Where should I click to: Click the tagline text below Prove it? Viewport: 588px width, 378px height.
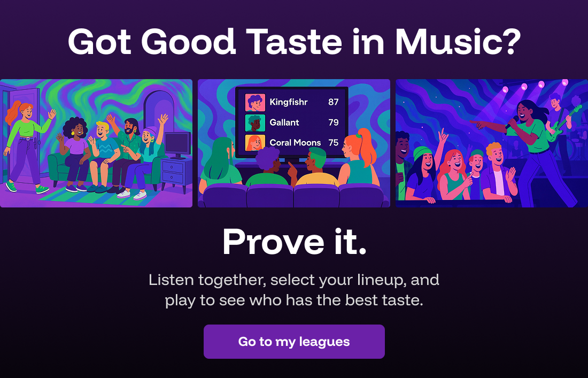point(294,290)
